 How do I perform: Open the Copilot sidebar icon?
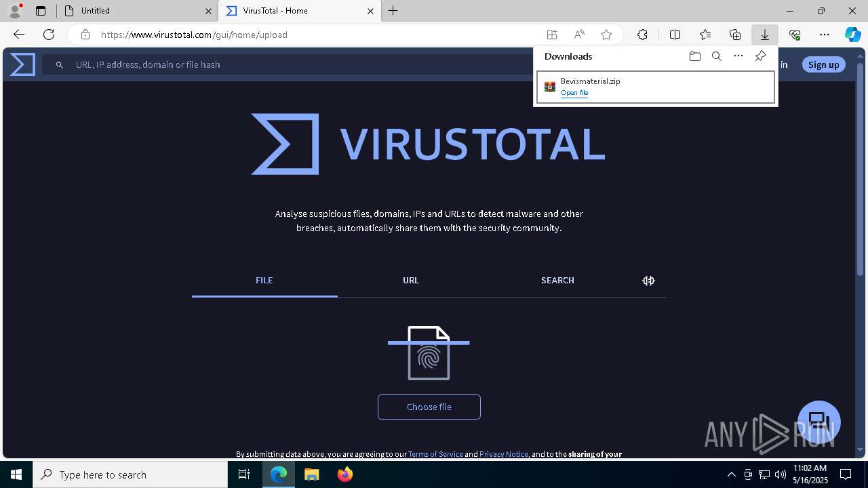(x=852, y=35)
